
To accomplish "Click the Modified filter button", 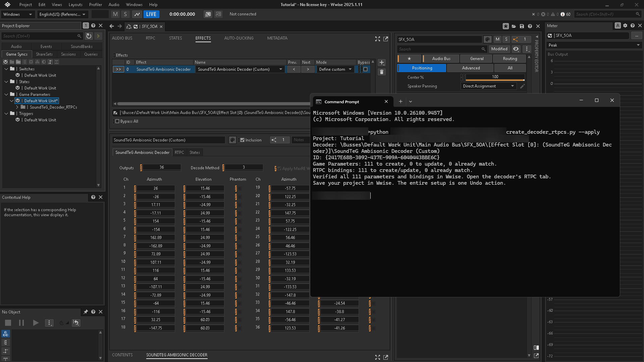I will click(499, 49).
